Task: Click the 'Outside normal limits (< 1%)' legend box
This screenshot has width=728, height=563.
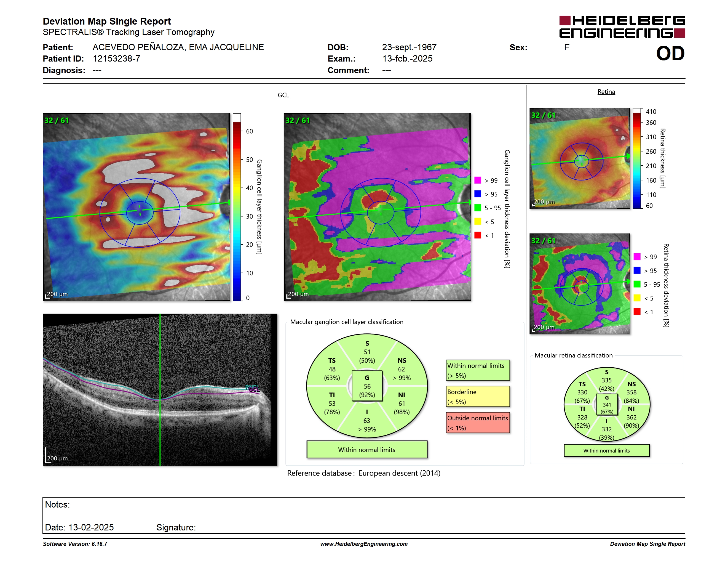Action: click(478, 423)
